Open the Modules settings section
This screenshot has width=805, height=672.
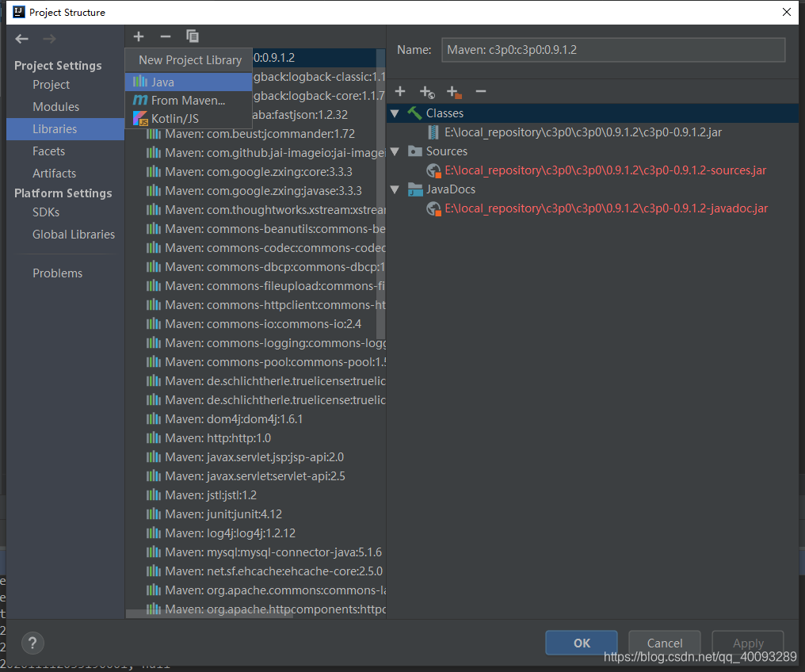55,107
